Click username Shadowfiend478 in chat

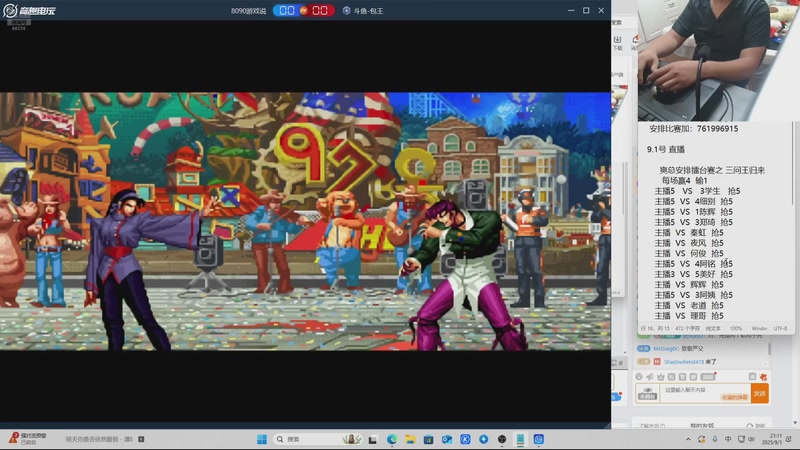coord(684,362)
